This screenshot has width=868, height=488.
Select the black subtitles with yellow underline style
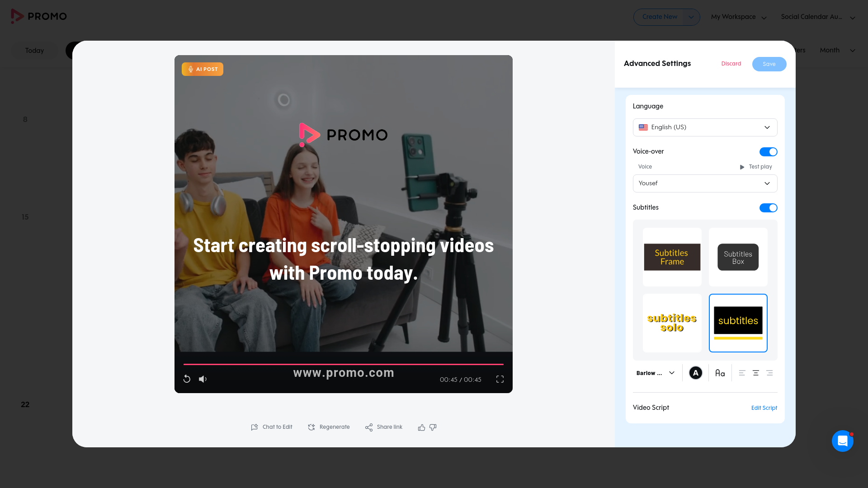(x=738, y=323)
